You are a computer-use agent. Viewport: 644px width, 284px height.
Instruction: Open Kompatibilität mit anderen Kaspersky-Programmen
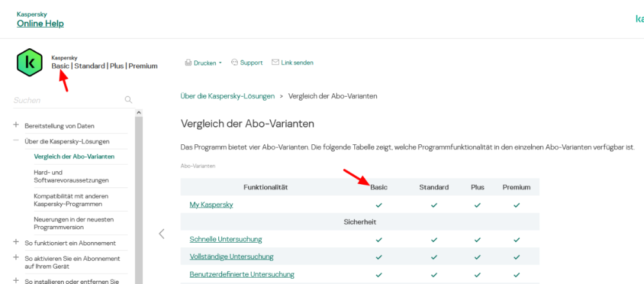coord(71,200)
